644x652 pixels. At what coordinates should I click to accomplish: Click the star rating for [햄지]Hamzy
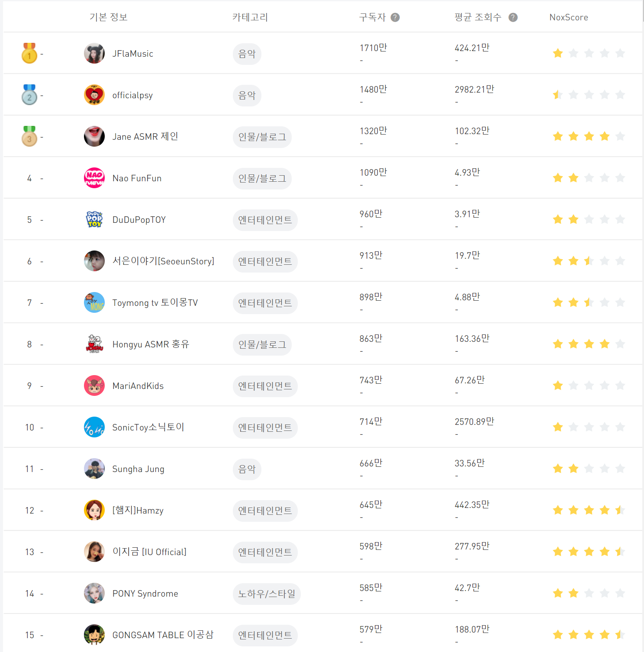(x=589, y=510)
